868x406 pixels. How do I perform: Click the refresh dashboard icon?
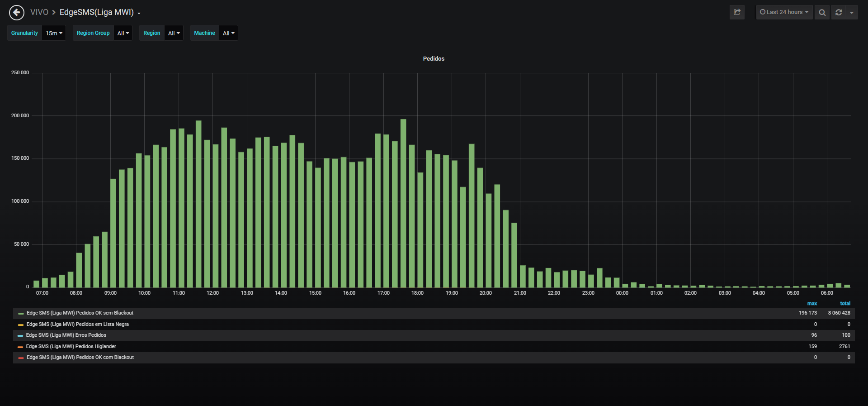coord(839,12)
